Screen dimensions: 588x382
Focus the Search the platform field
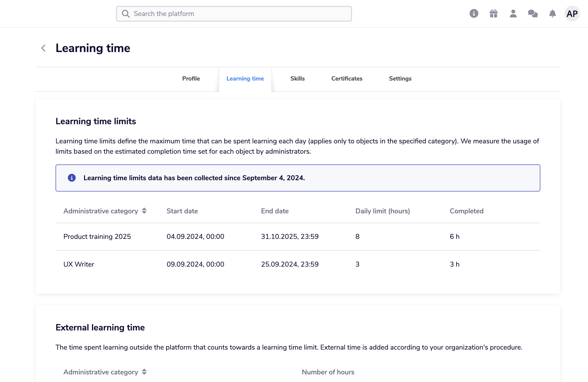pos(234,14)
